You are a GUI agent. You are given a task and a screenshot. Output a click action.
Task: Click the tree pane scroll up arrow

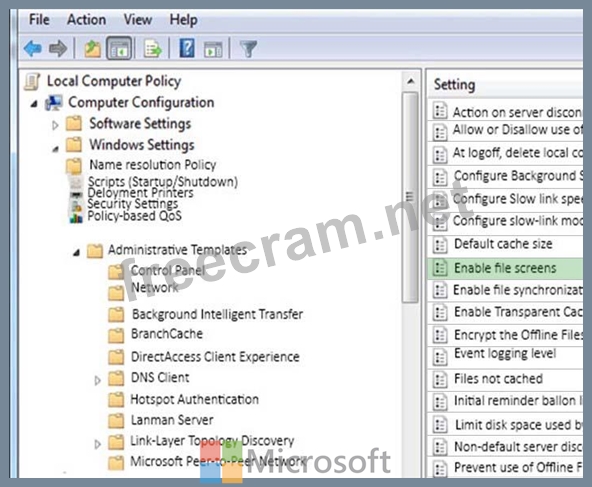[410, 81]
